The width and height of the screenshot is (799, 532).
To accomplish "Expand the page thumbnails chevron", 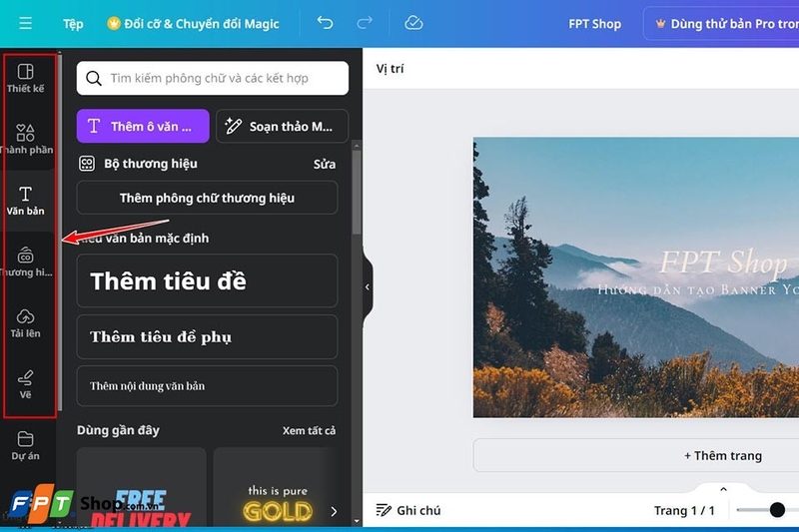I will click(723, 489).
